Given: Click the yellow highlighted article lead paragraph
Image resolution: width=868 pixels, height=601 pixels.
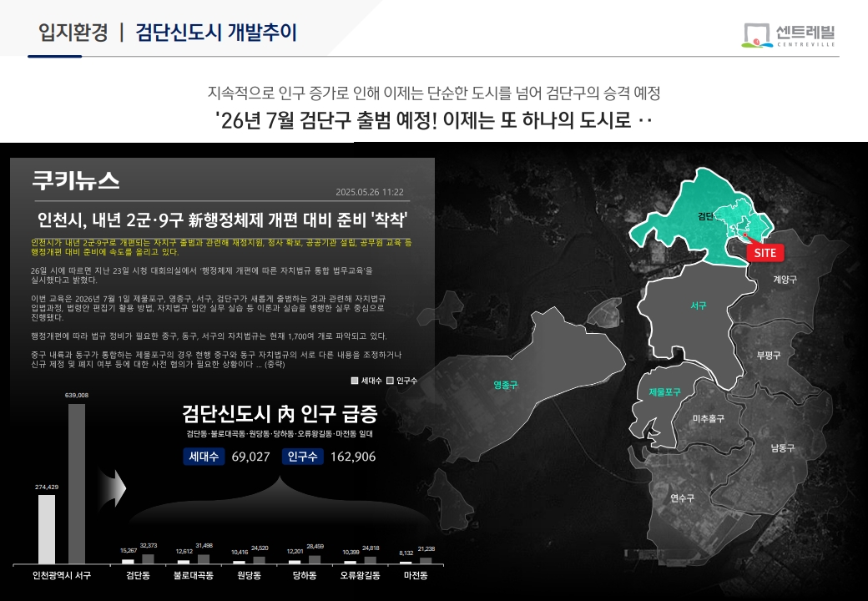Looking at the screenshot, I should point(221,247).
